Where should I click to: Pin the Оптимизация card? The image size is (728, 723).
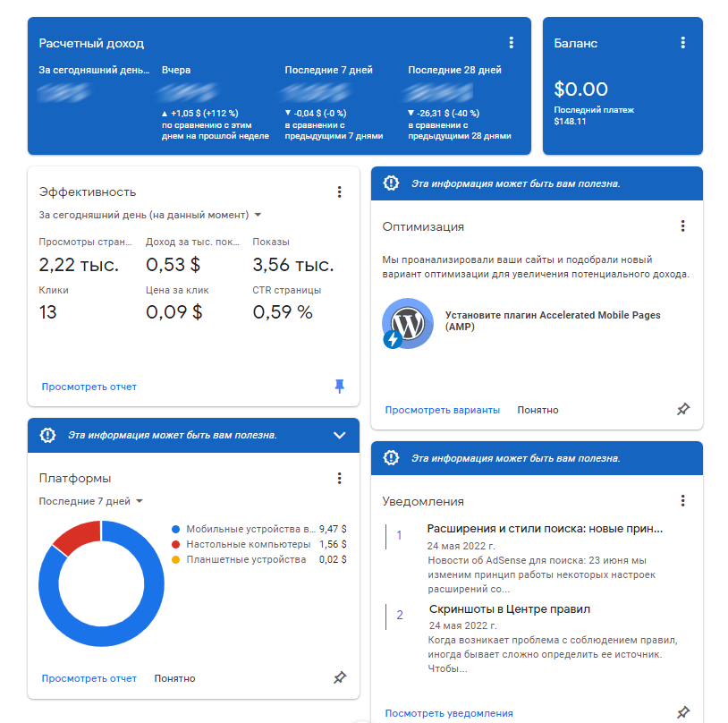click(682, 410)
